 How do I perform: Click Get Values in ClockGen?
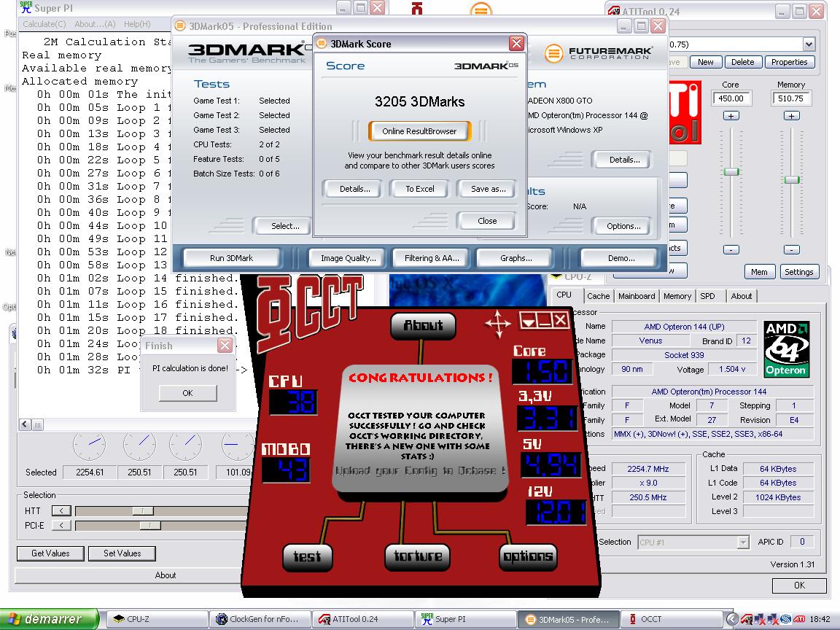(50, 553)
